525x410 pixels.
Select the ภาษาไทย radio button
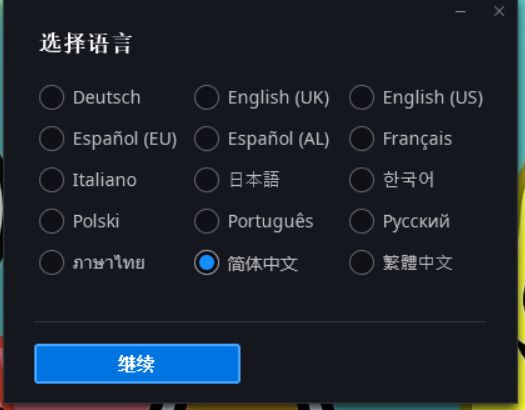click(x=52, y=262)
